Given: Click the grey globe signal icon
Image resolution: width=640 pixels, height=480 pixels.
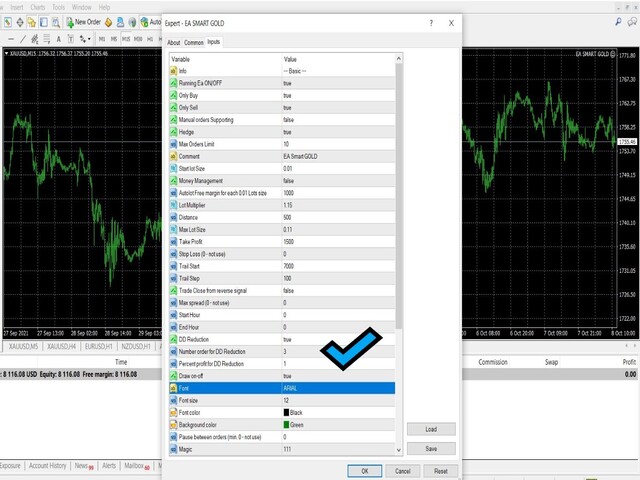Looking at the screenshot, I should coord(132,22).
